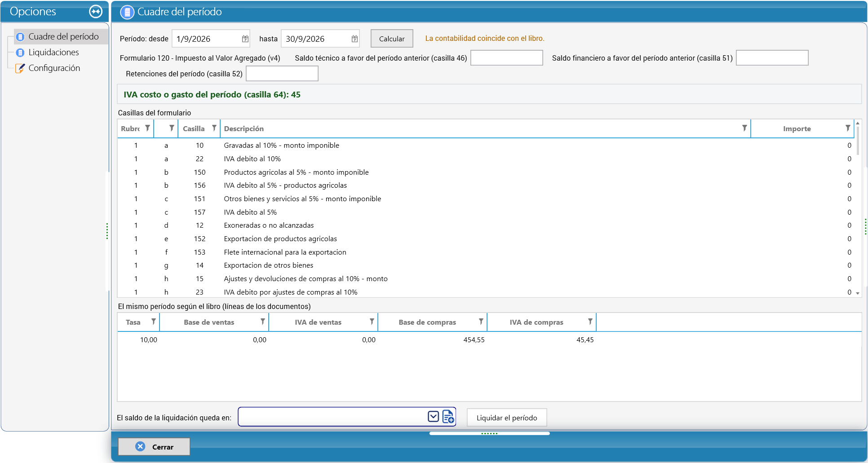868x463 pixels.
Task: Filter the Base de compras column
Action: pyautogui.click(x=481, y=322)
